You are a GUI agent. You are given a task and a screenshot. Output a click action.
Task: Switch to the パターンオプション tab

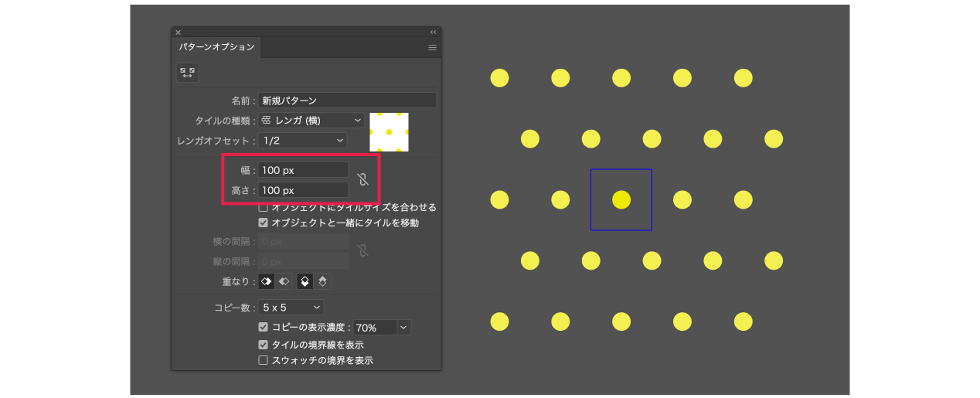pyautogui.click(x=216, y=47)
